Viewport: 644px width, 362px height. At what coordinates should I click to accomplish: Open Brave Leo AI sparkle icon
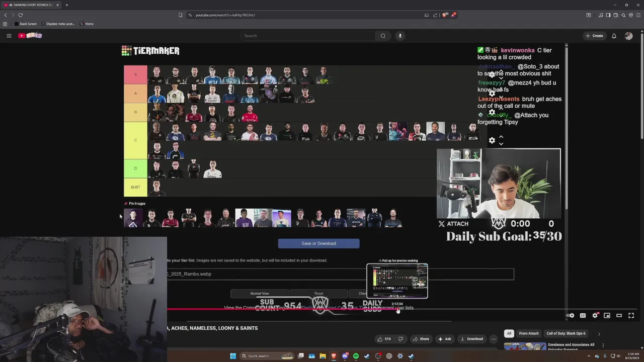pos(623,15)
